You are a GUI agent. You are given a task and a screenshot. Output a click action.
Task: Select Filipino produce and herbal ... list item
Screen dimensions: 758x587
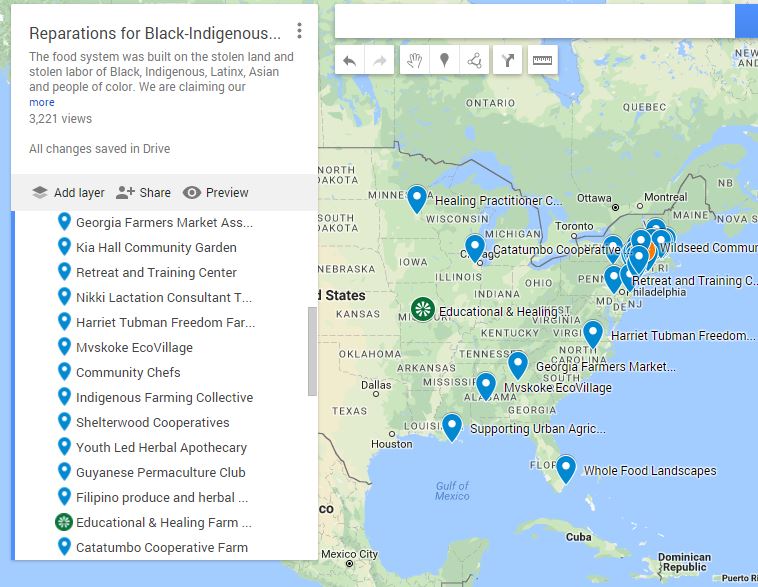[162, 498]
